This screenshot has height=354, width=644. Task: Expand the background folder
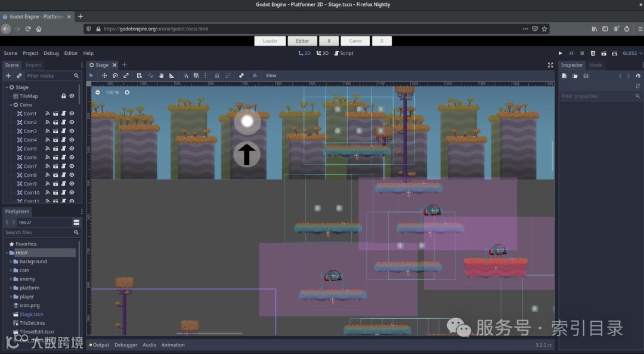11,261
